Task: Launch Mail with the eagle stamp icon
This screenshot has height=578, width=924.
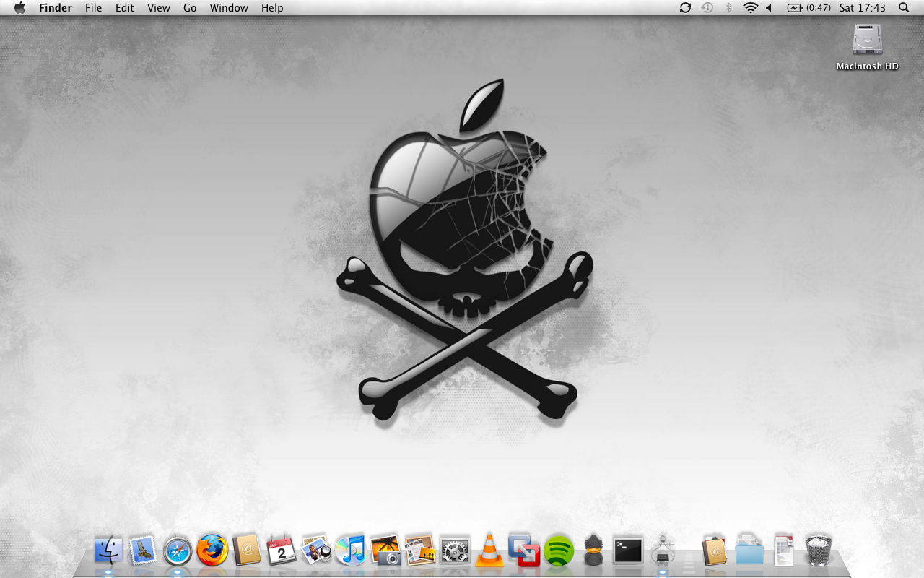Action: [x=143, y=551]
